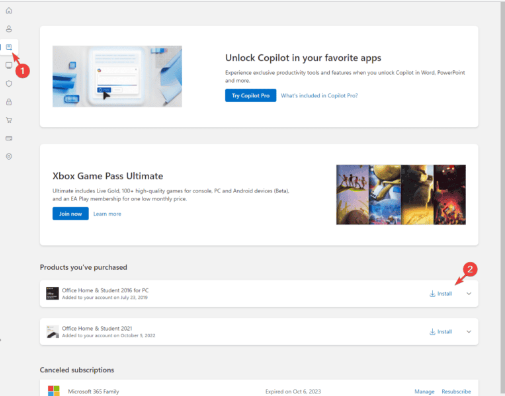Open the Order history cart icon in the sidebar

(9, 120)
